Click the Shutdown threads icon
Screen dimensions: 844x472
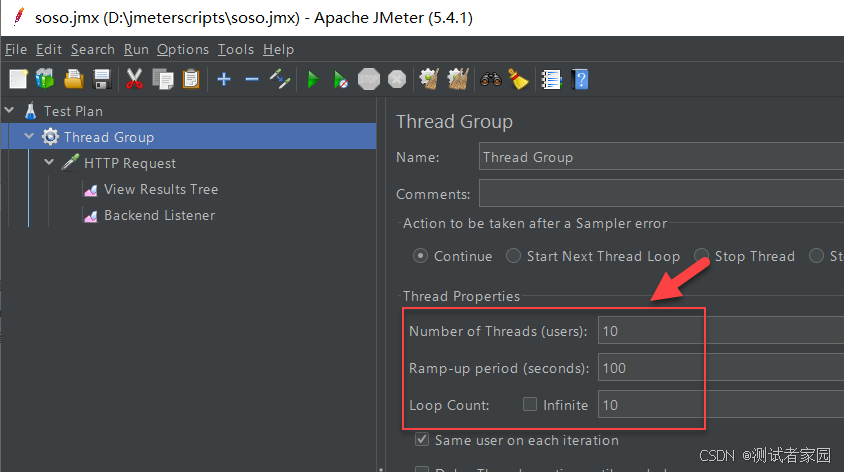pyautogui.click(x=397, y=79)
